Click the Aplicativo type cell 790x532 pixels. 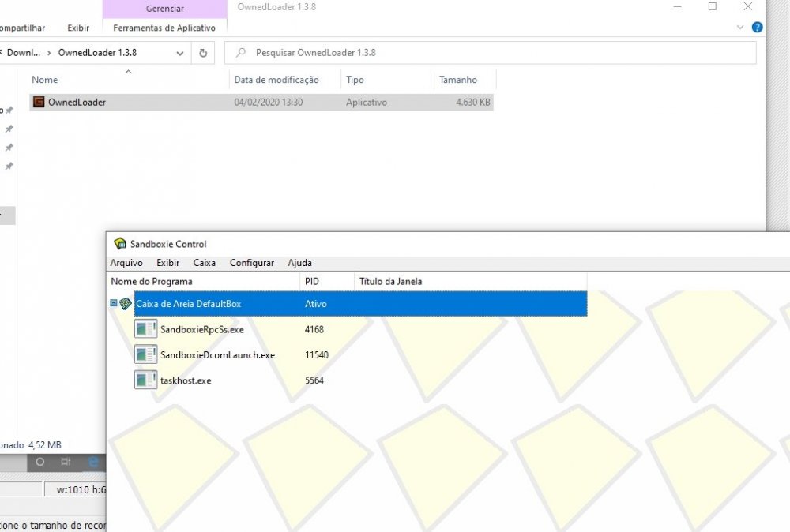tap(367, 102)
